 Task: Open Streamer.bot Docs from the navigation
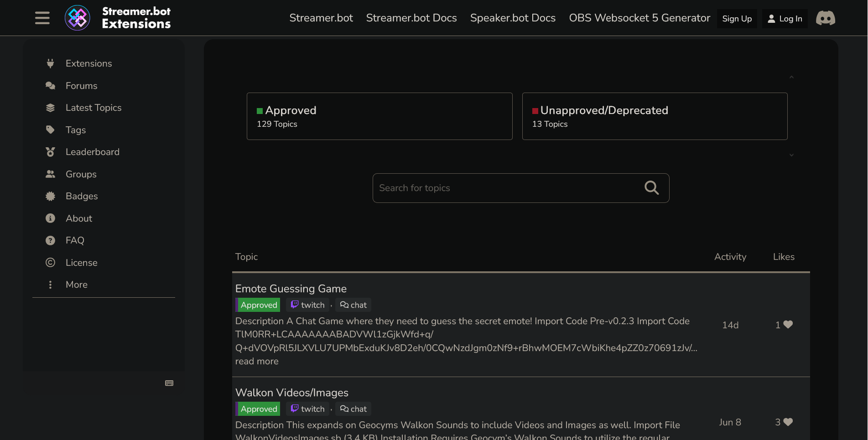pos(411,18)
